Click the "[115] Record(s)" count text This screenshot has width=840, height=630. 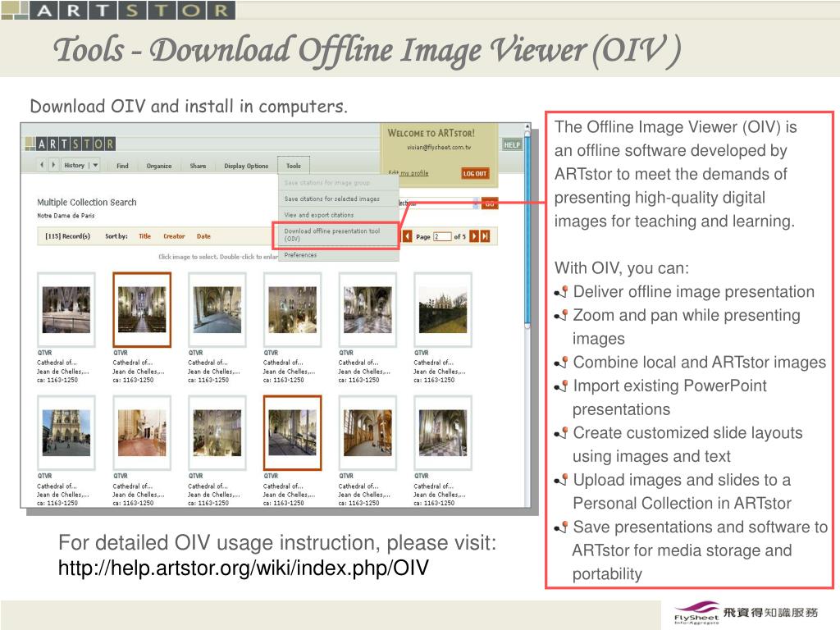point(67,236)
